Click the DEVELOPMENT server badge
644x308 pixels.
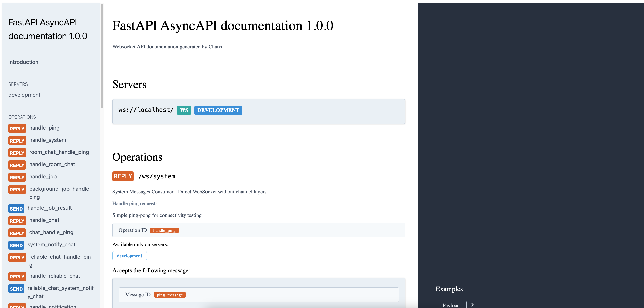tap(218, 110)
